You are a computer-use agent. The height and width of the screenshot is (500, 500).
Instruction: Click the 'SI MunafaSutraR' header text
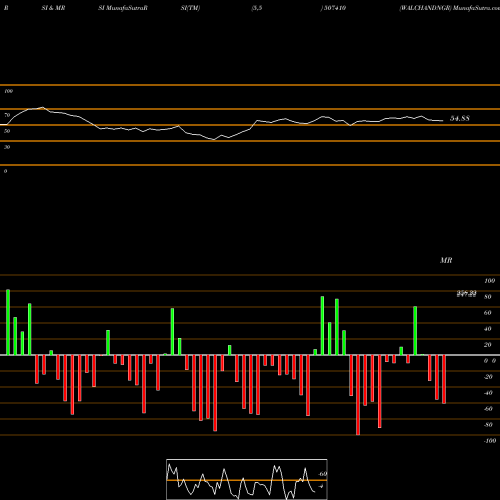click(x=123, y=8)
